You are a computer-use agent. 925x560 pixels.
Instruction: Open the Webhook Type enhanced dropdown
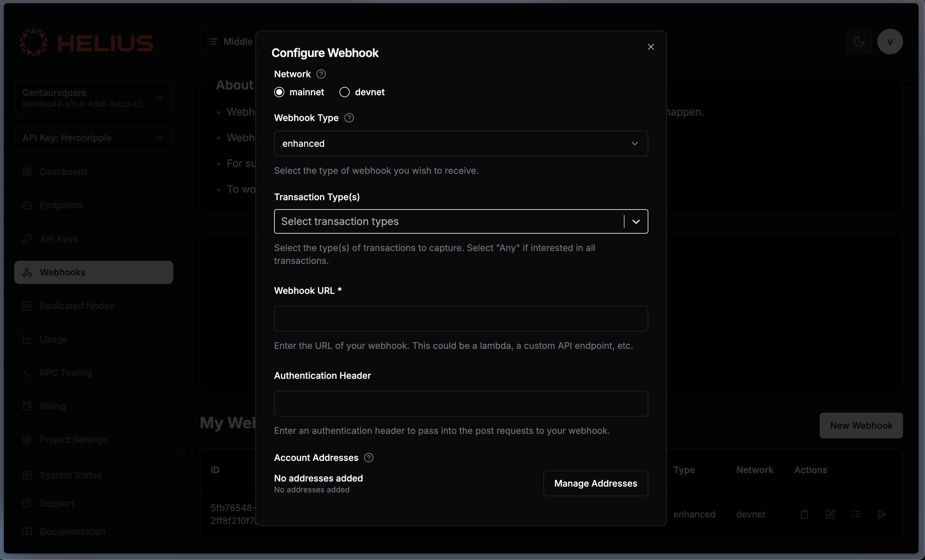pyautogui.click(x=461, y=143)
